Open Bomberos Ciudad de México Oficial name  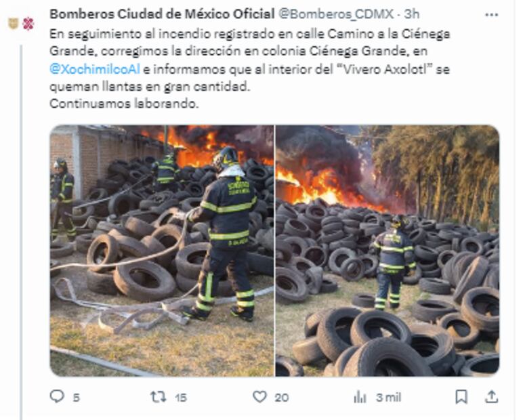(162, 14)
